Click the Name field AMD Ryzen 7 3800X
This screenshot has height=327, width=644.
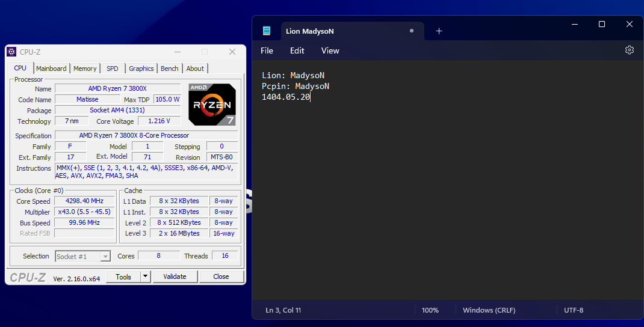coord(117,88)
